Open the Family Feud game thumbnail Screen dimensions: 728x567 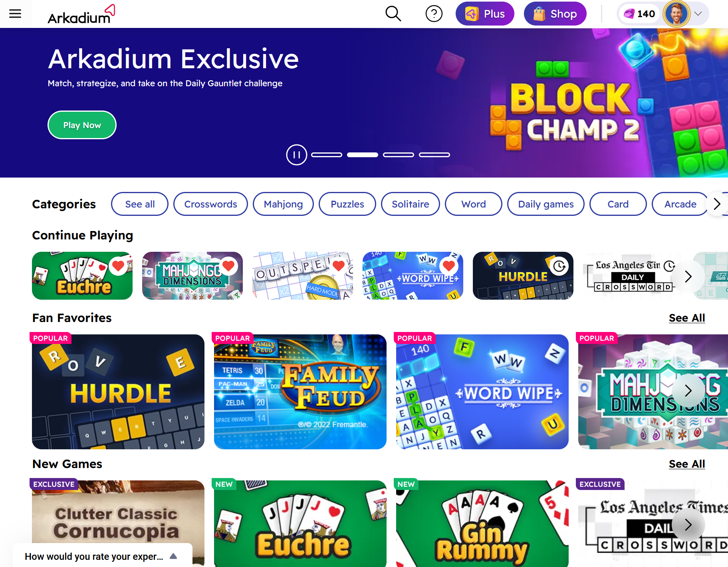click(x=300, y=392)
